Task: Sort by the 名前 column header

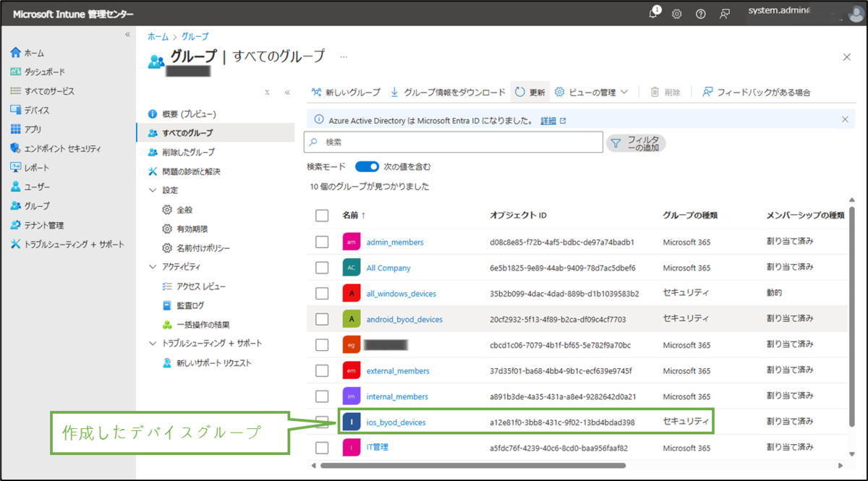Action: pos(354,216)
